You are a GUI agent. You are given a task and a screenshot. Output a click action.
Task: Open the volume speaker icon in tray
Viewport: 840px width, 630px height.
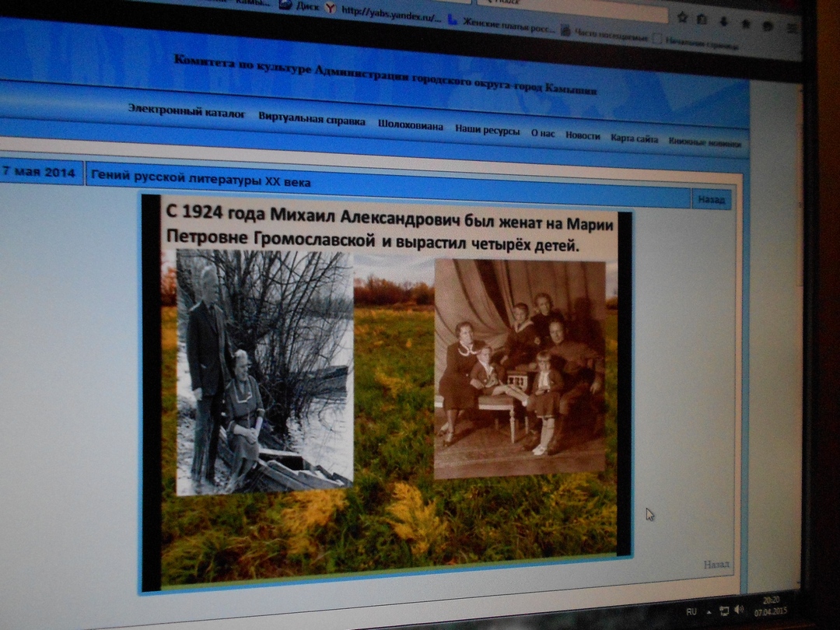click(740, 610)
